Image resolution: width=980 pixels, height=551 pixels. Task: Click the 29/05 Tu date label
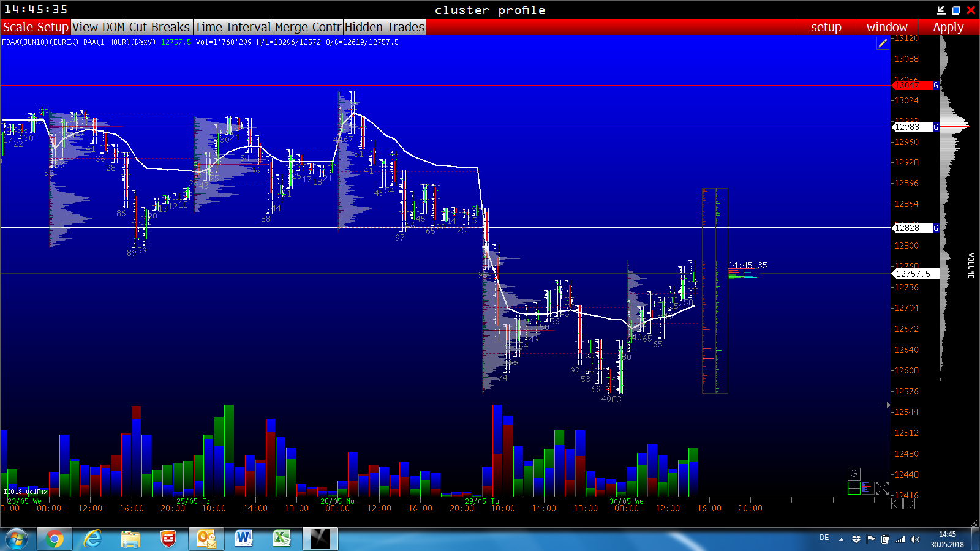(482, 501)
